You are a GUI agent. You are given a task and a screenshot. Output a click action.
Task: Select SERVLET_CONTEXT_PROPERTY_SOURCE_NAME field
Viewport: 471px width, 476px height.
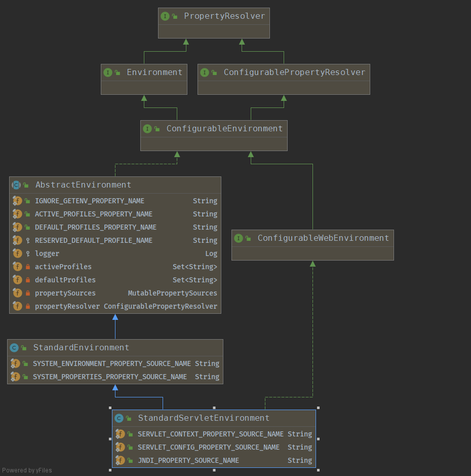click(211, 434)
